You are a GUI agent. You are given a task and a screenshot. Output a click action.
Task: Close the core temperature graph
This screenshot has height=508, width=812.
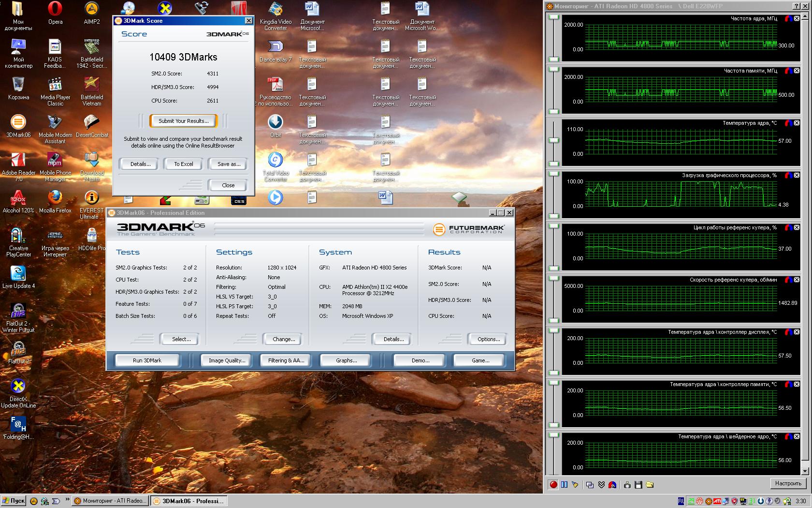[x=797, y=123]
